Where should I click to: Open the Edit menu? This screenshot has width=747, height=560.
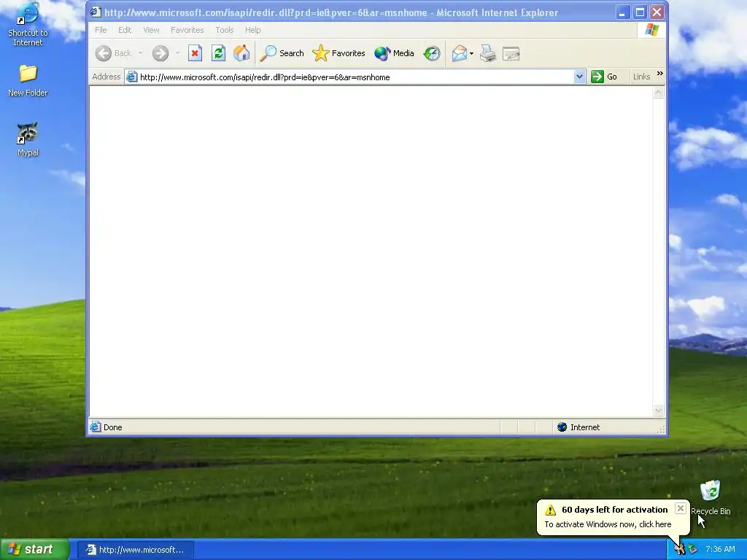(x=125, y=30)
